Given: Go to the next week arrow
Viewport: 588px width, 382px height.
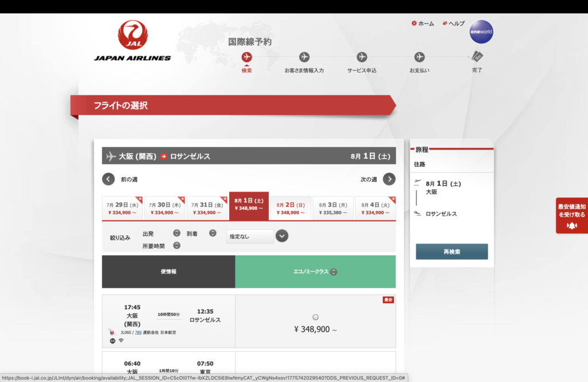Looking at the screenshot, I should tap(389, 179).
